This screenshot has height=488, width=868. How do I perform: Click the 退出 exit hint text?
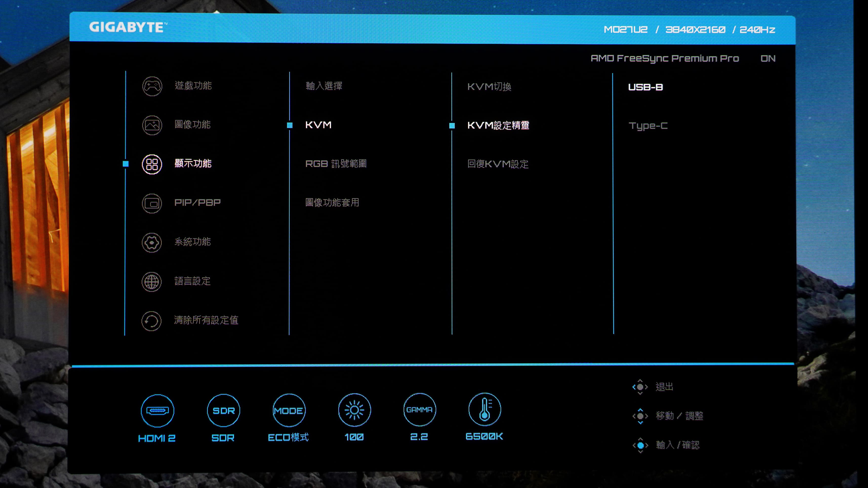click(x=664, y=387)
